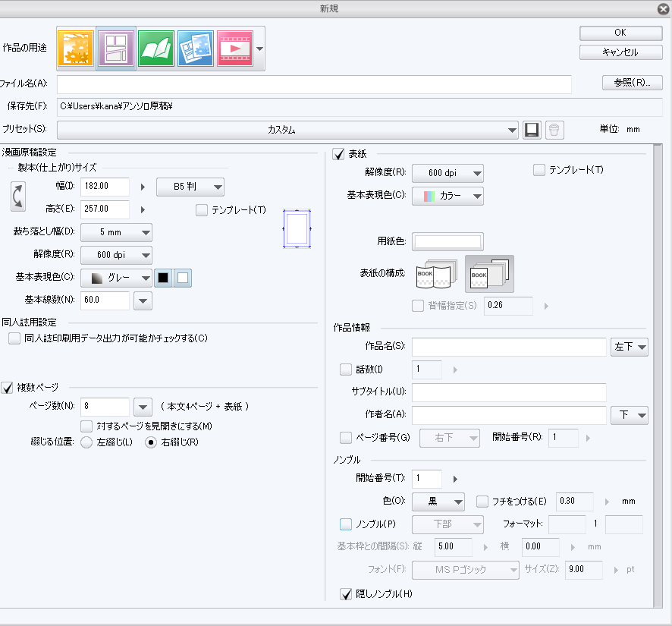Click the 基本線数 60.0 field
The height and width of the screenshot is (626, 672).
coord(105,300)
